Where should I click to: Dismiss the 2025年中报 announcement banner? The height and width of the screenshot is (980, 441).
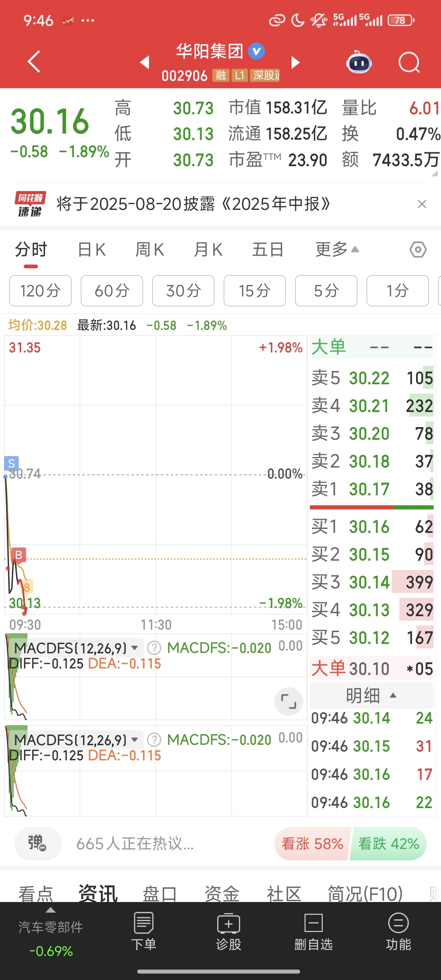coord(422,204)
